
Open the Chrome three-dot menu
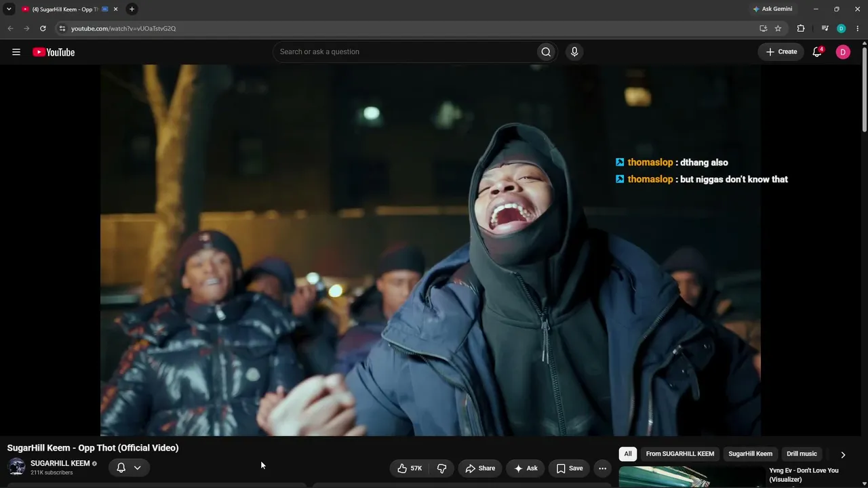pyautogui.click(x=857, y=28)
